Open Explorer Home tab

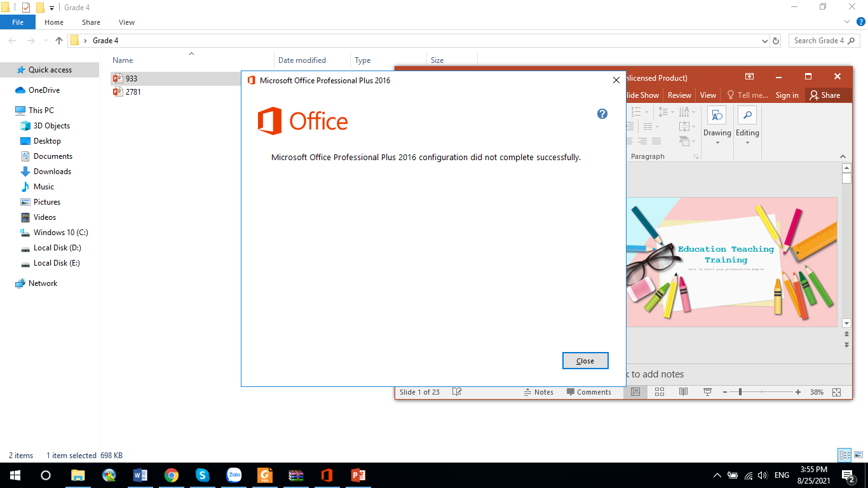coord(54,22)
